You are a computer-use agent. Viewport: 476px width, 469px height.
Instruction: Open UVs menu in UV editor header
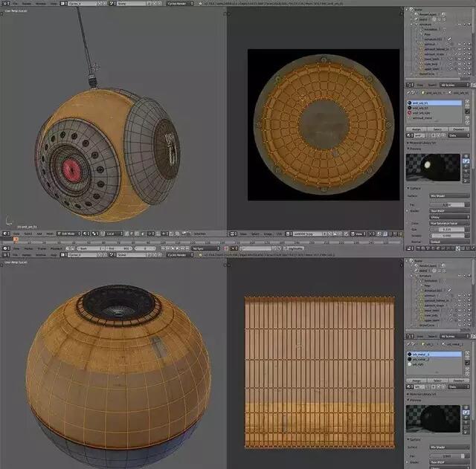pyautogui.click(x=279, y=234)
